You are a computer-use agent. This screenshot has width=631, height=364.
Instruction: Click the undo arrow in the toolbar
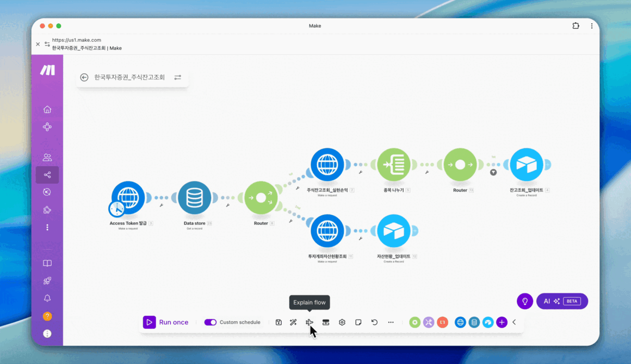click(374, 322)
